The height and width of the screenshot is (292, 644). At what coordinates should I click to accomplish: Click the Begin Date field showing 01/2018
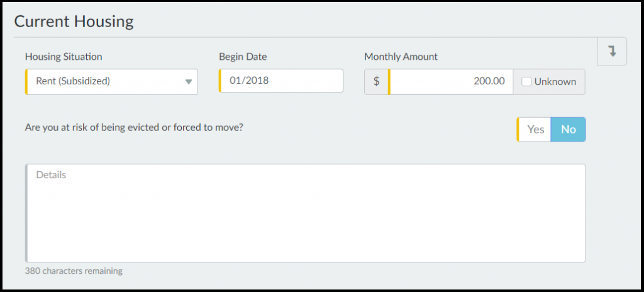point(283,81)
